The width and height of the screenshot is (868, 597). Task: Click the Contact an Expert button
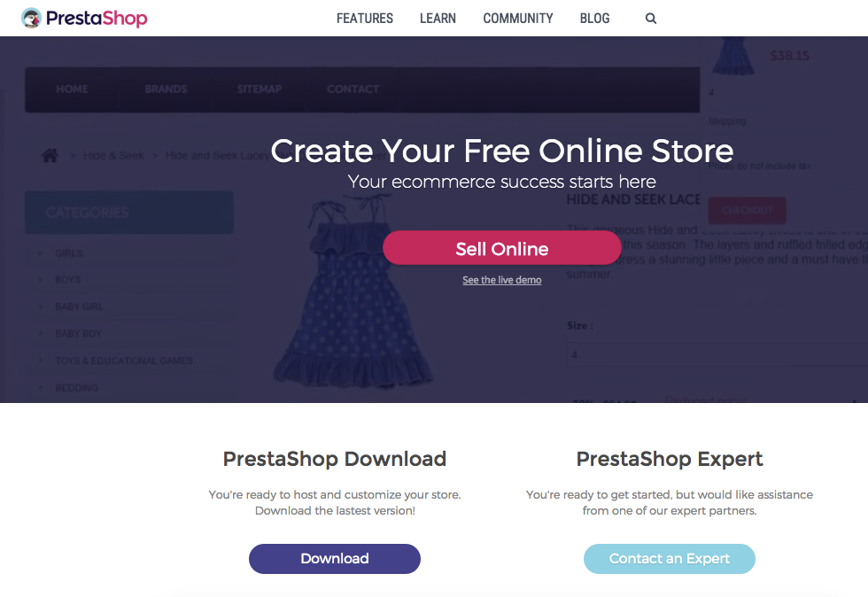[x=670, y=559]
